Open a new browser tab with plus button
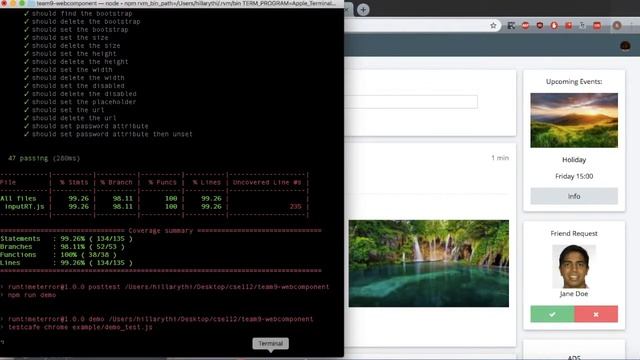Viewport: 640px width, 360px height. (x=363, y=9)
